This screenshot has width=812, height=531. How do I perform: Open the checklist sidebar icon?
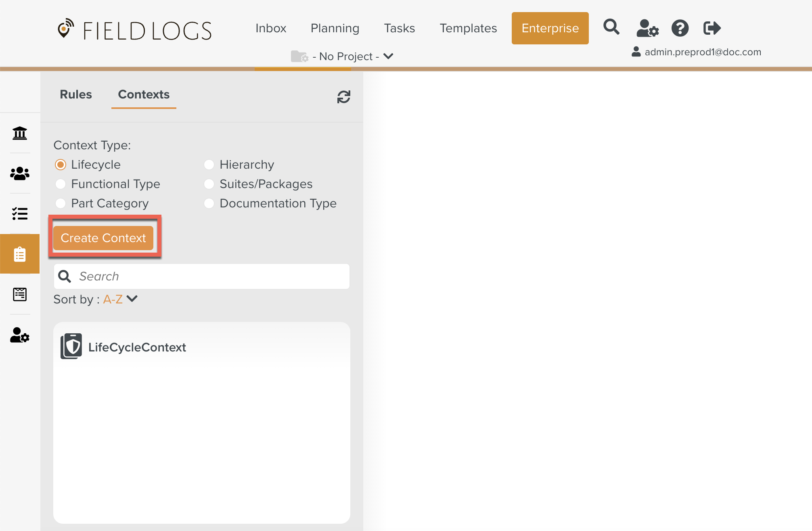point(19,213)
